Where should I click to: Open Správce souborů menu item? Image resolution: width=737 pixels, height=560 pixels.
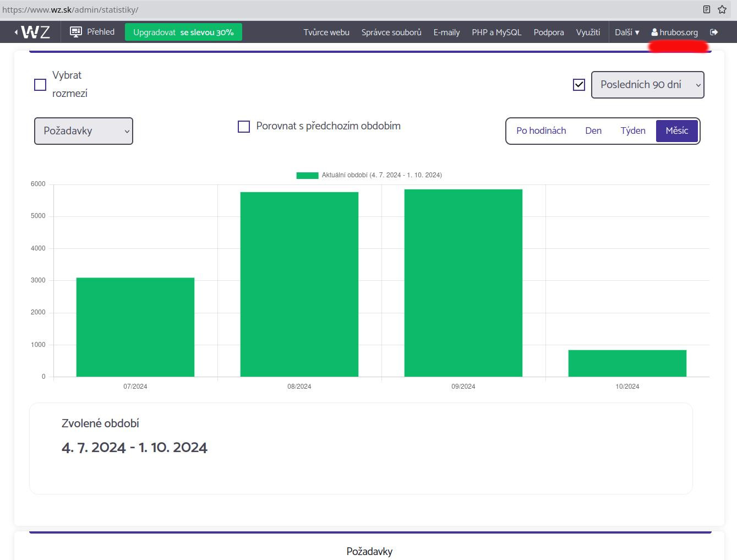click(391, 32)
